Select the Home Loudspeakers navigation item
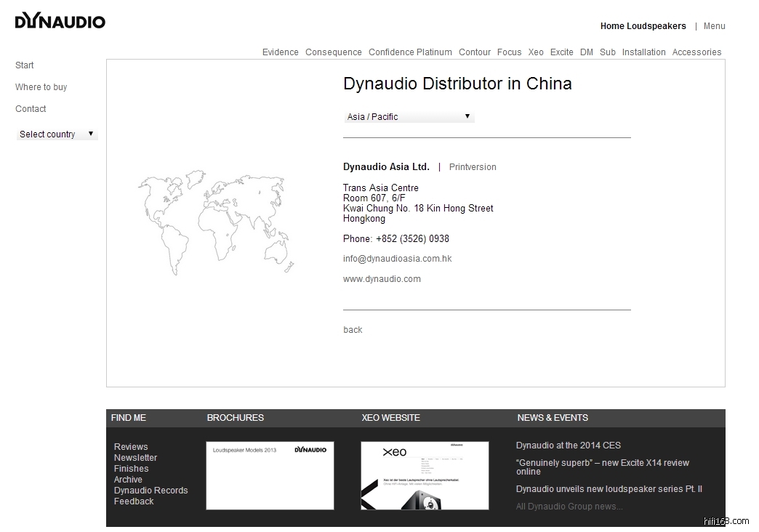This screenshot has width=759, height=532. (x=643, y=26)
